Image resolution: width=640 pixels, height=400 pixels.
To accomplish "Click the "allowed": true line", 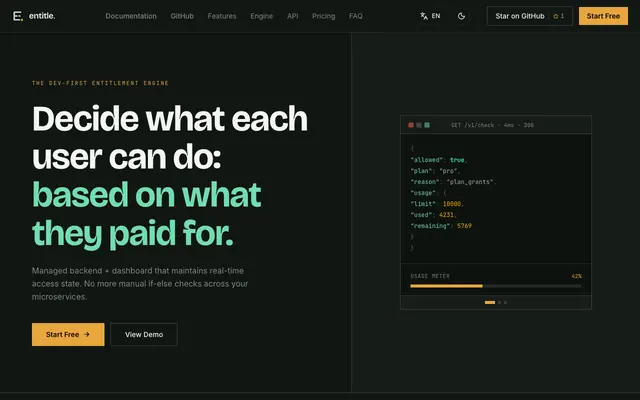I will point(439,160).
